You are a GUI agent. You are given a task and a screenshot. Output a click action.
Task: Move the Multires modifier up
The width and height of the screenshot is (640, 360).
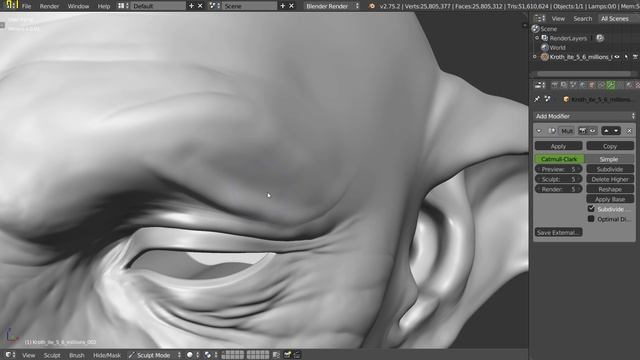click(606, 131)
